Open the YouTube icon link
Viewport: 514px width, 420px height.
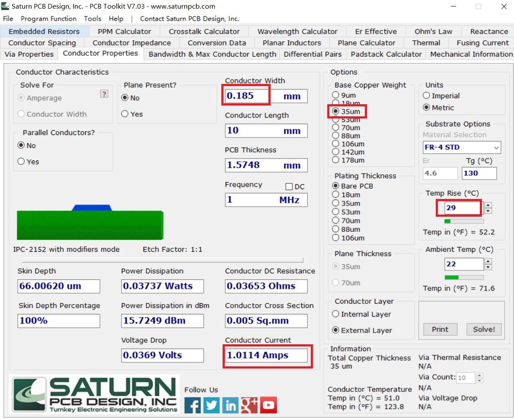point(268,405)
